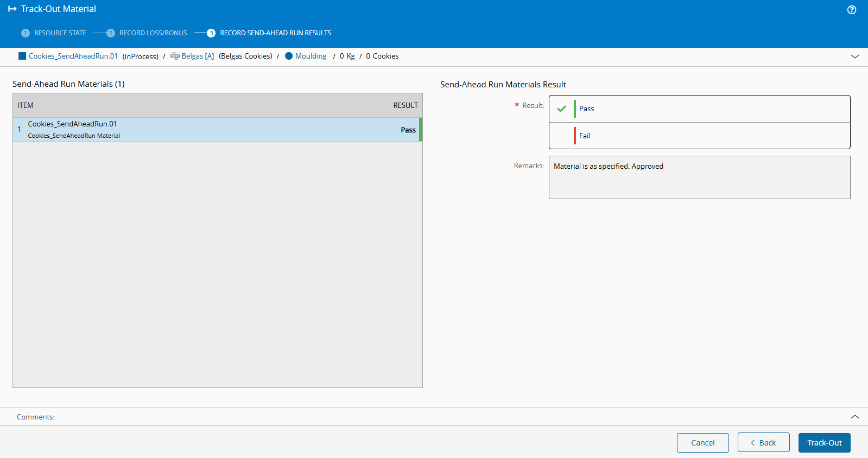Click the Belgas product hierarchy icon
Image resolution: width=868 pixels, height=458 pixels.
175,56
